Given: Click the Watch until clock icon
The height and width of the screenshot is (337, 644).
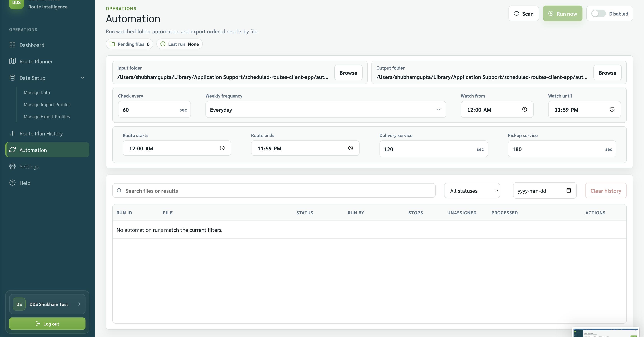Looking at the screenshot, I should tap(612, 109).
